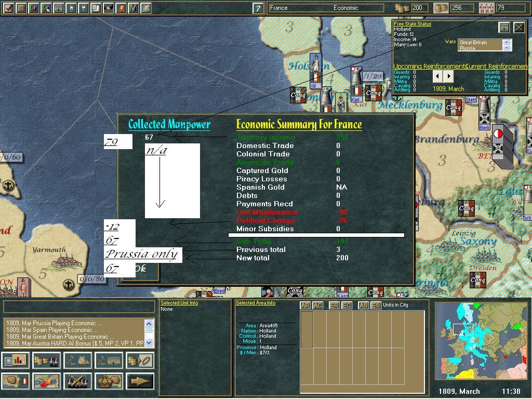Select the AR units tab
The image size is (532, 399).
tap(305, 305)
